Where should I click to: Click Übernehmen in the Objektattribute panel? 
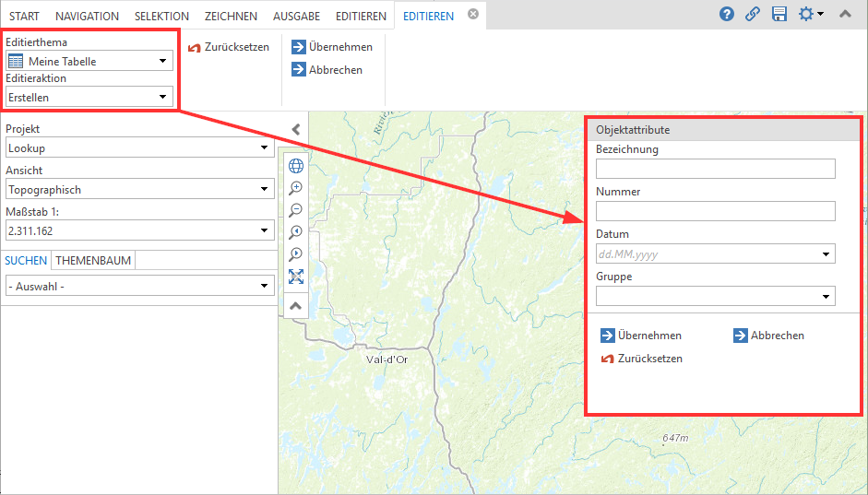641,336
